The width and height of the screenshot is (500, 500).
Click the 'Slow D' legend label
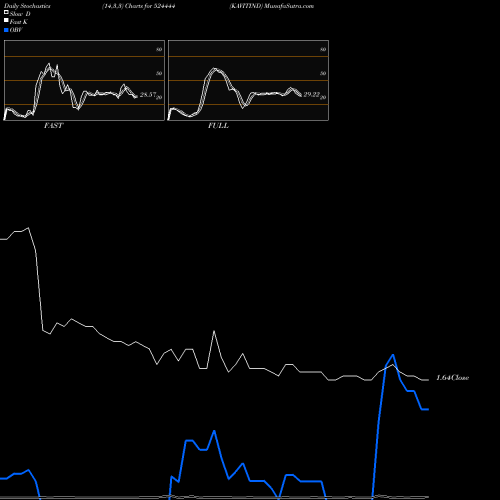click(20, 14)
